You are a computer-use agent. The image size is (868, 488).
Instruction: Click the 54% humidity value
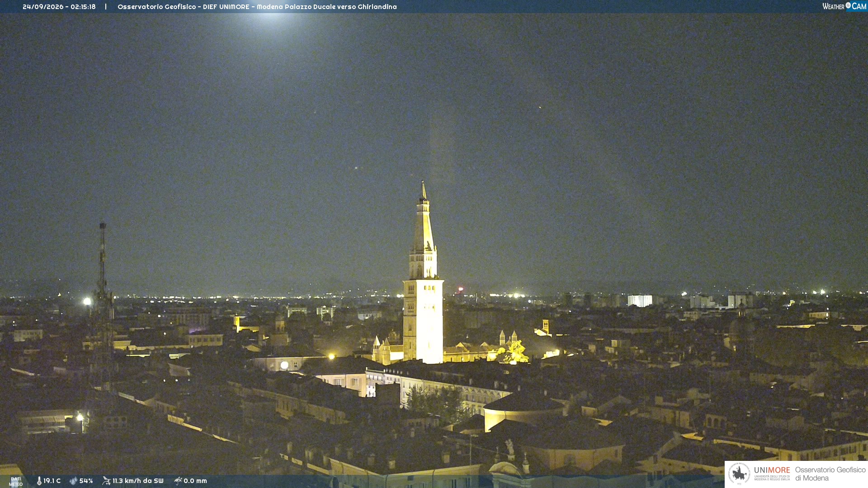click(x=86, y=481)
